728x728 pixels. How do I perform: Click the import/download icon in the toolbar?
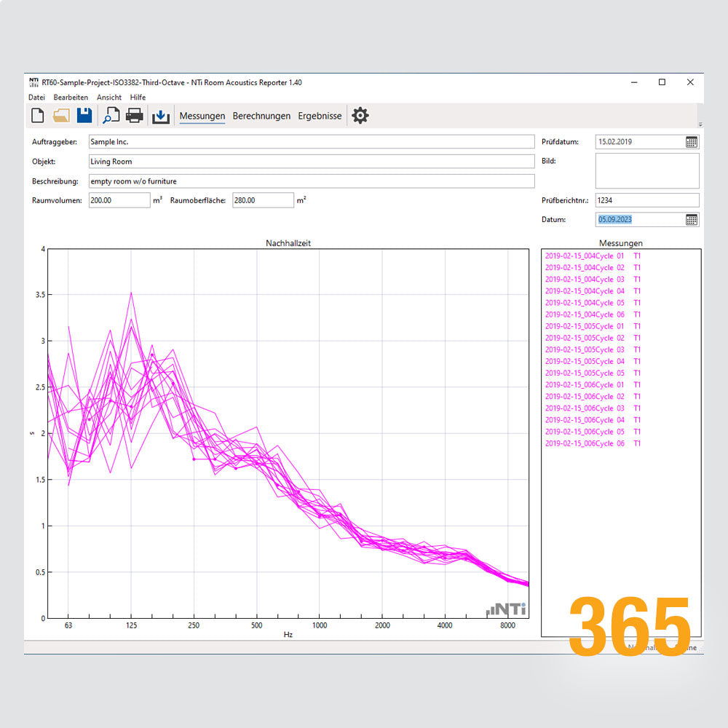pyautogui.click(x=161, y=115)
